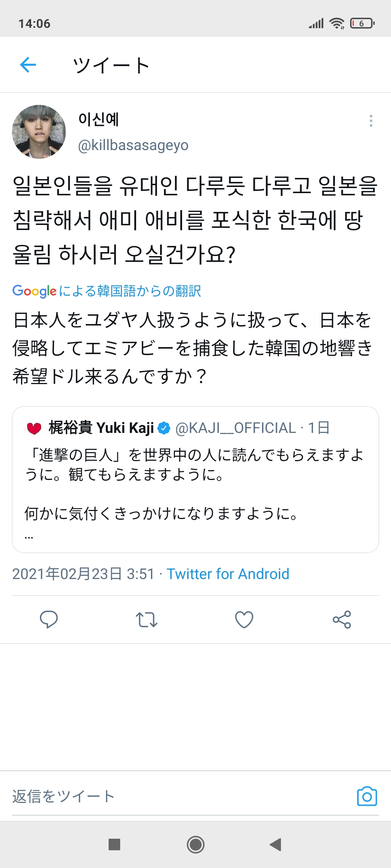Tap the Android back triangle button
The image size is (391, 868).
click(276, 844)
